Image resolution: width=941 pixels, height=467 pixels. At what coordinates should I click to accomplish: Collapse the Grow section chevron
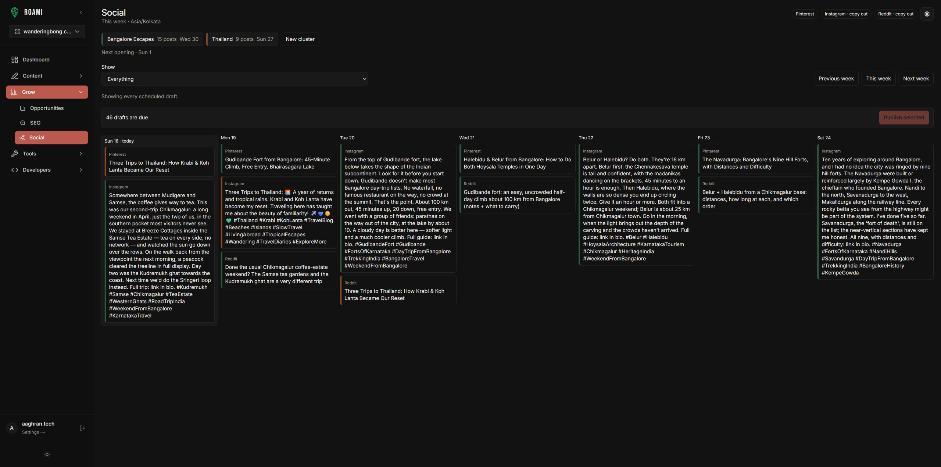tap(80, 92)
